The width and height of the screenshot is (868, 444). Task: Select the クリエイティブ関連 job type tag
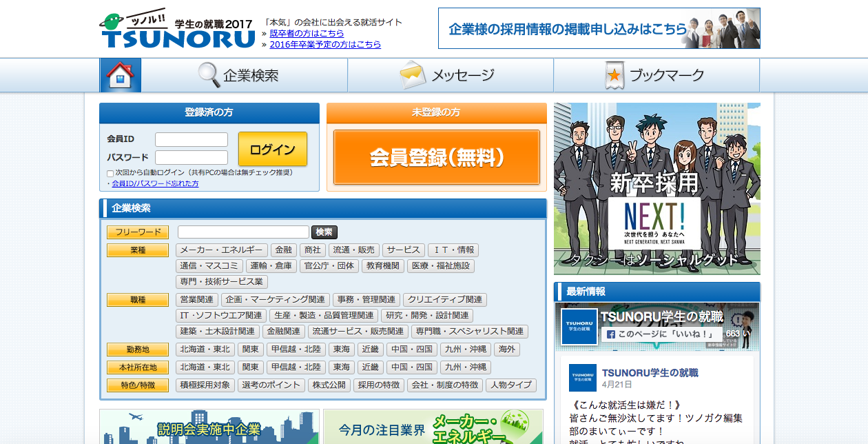click(445, 300)
